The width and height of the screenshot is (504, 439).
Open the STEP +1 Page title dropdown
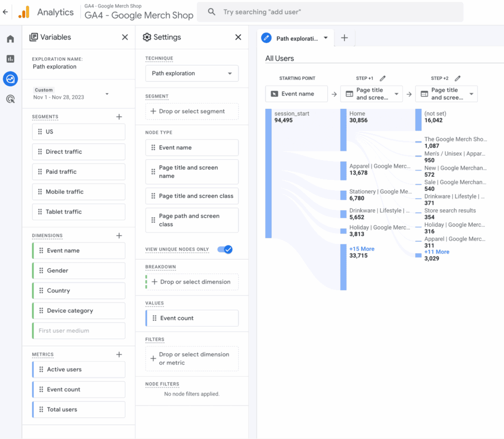tap(372, 94)
